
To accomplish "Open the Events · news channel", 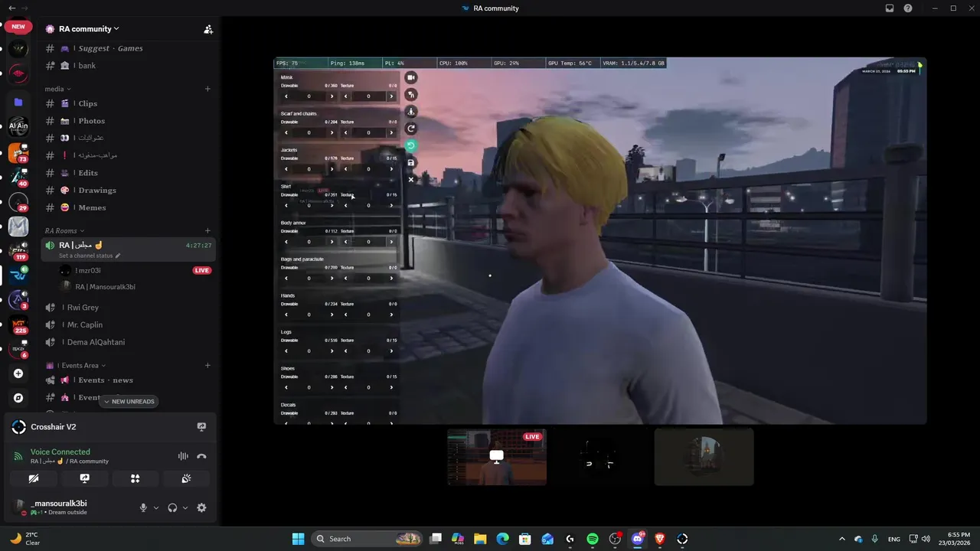I will tap(128, 380).
